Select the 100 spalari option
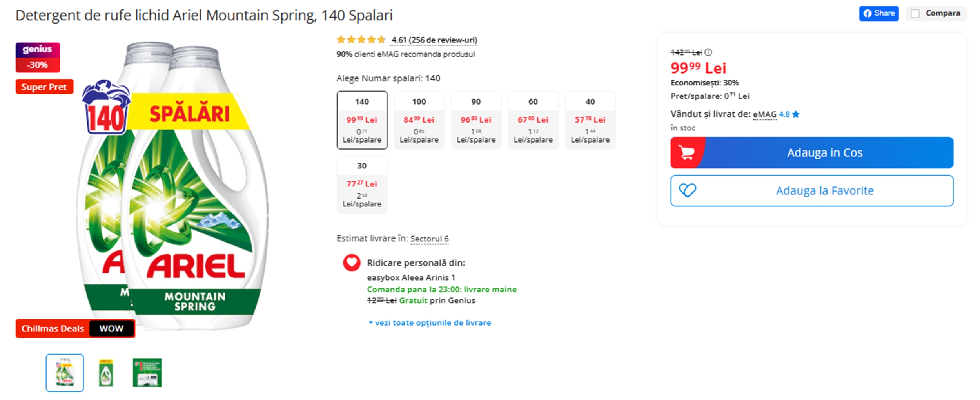 point(419,120)
